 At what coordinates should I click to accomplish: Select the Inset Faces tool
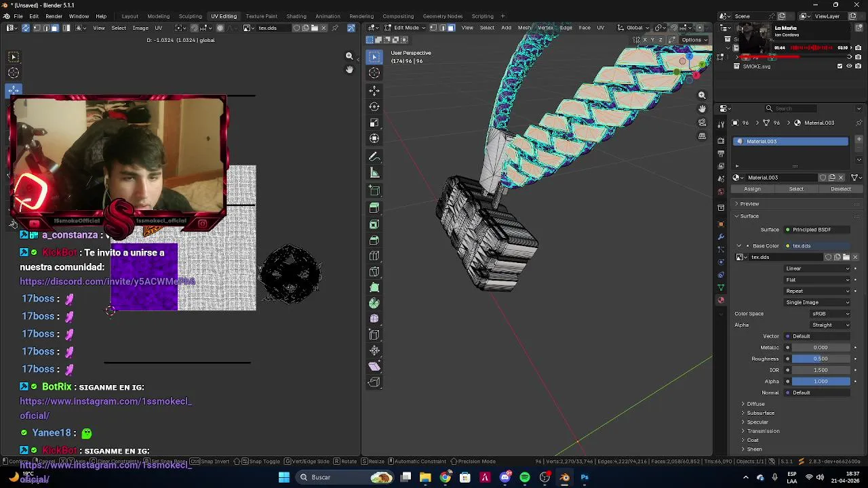pyautogui.click(x=374, y=224)
